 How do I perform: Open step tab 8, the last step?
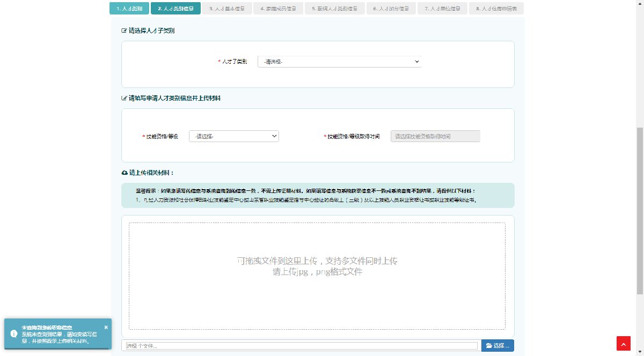point(496,9)
